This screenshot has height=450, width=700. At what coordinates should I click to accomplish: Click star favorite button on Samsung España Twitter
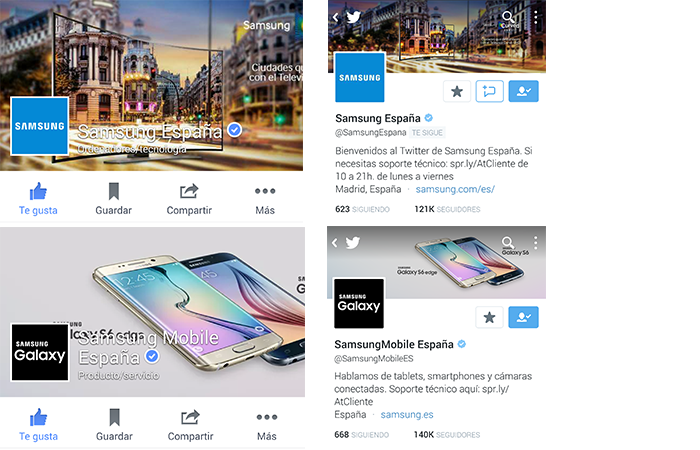point(457,92)
